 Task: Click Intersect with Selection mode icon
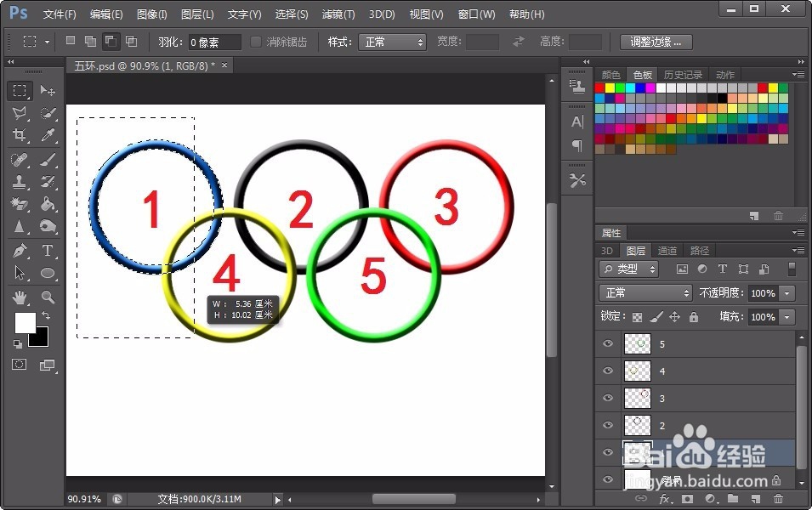132,42
